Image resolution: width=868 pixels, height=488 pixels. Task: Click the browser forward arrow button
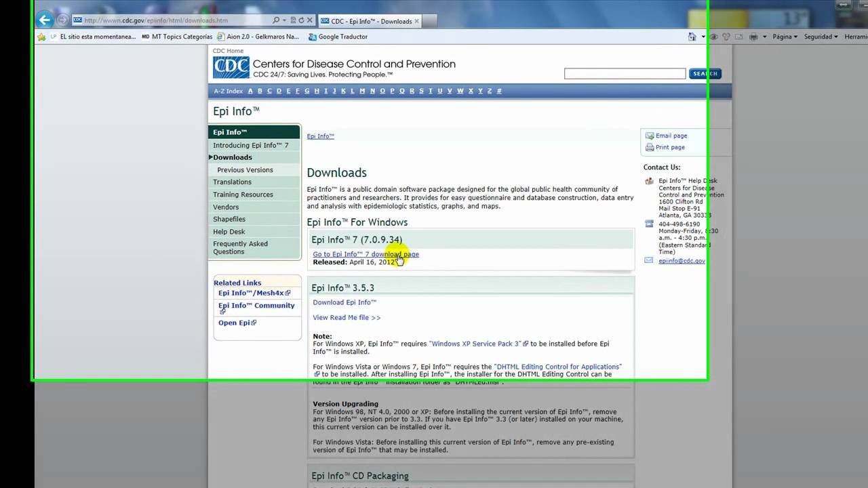pyautogui.click(x=62, y=20)
